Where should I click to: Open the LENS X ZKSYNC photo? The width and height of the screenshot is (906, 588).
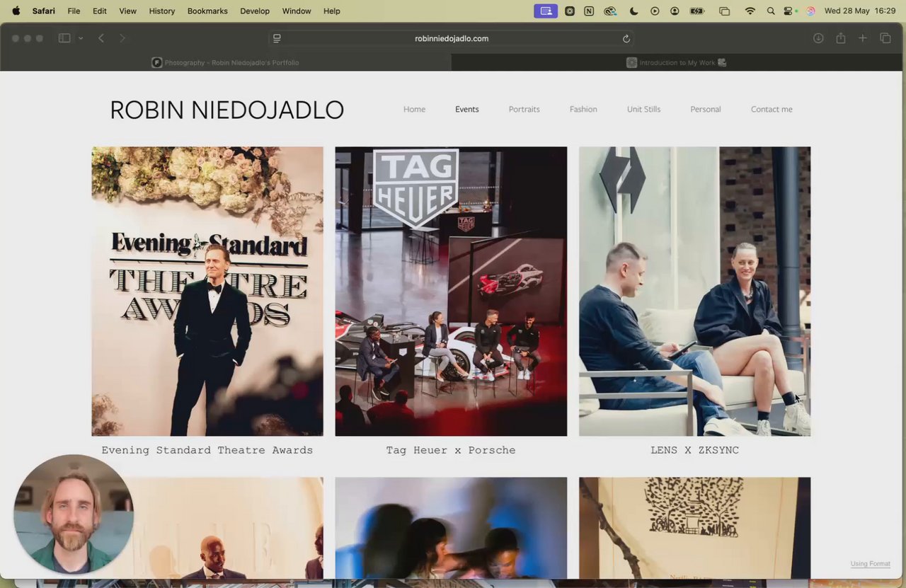(694, 291)
